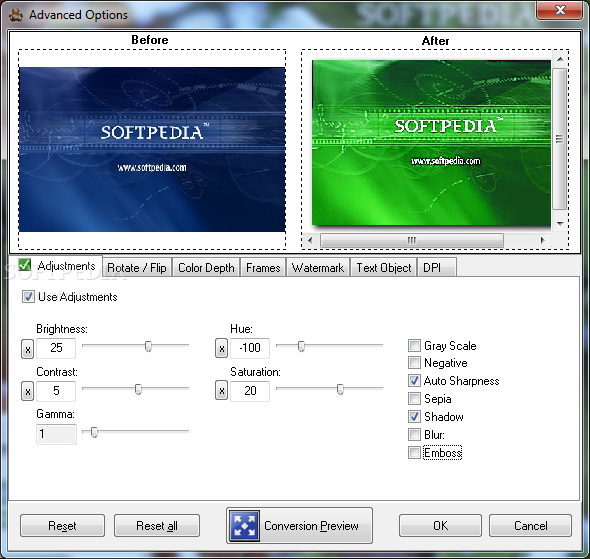This screenshot has height=559, width=590.
Task: Reset Brightness with its x button
Action: pyautogui.click(x=27, y=349)
